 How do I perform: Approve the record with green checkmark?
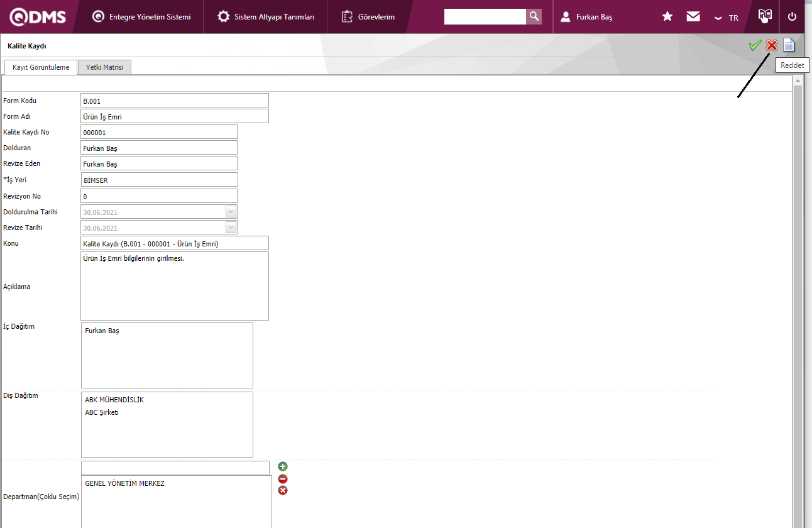[x=755, y=45]
